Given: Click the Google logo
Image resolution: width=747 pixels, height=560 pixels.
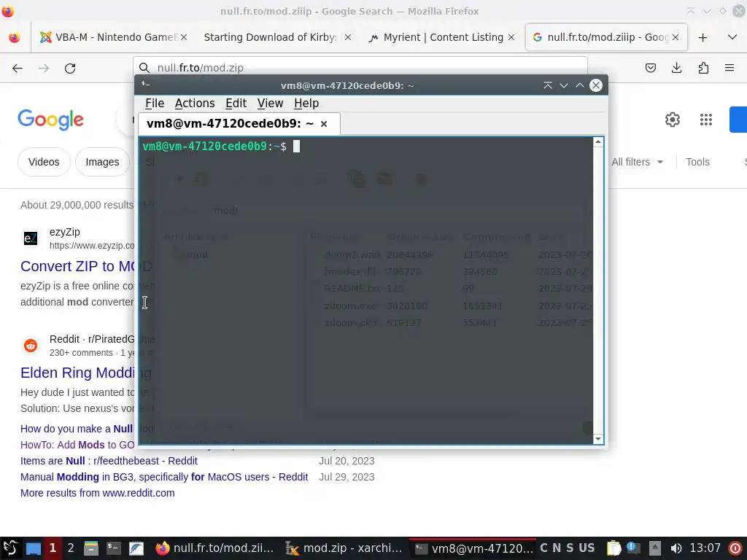Looking at the screenshot, I should pos(50,120).
